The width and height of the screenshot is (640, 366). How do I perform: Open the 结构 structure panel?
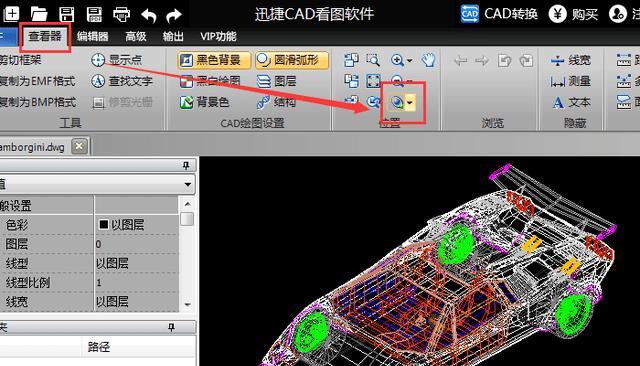click(276, 102)
